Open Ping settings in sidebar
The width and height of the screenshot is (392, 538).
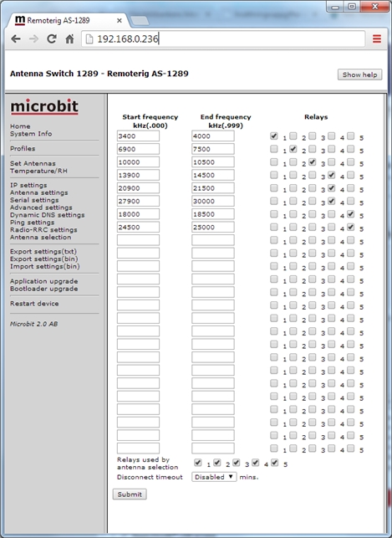(x=32, y=223)
